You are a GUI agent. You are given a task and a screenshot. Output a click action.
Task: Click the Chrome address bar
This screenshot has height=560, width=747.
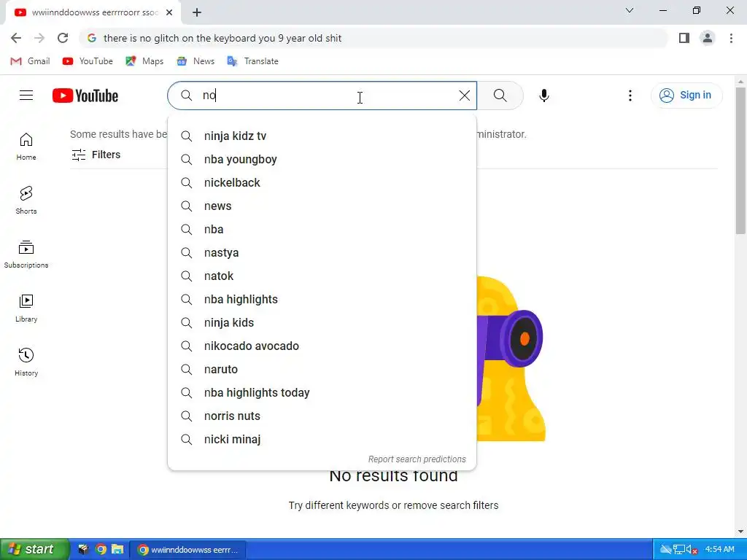click(x=374, y=38)
